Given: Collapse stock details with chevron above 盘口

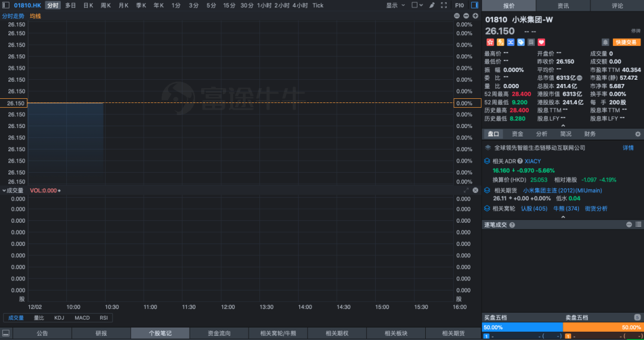Looking at the screenshot, I should pos(563,126).
